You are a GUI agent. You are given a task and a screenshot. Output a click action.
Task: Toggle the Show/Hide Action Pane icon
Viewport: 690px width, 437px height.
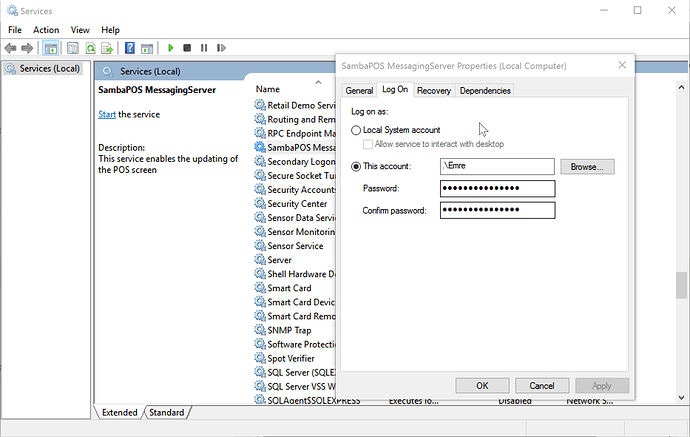click(147, 48)
